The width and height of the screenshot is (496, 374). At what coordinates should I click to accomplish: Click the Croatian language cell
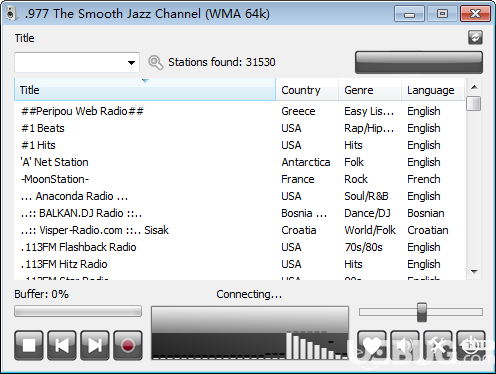pyautogui.click(x=428, y=230)
